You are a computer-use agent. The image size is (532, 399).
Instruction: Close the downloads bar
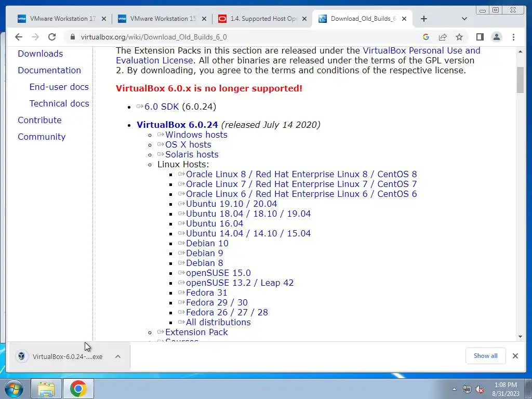[515, 356]
